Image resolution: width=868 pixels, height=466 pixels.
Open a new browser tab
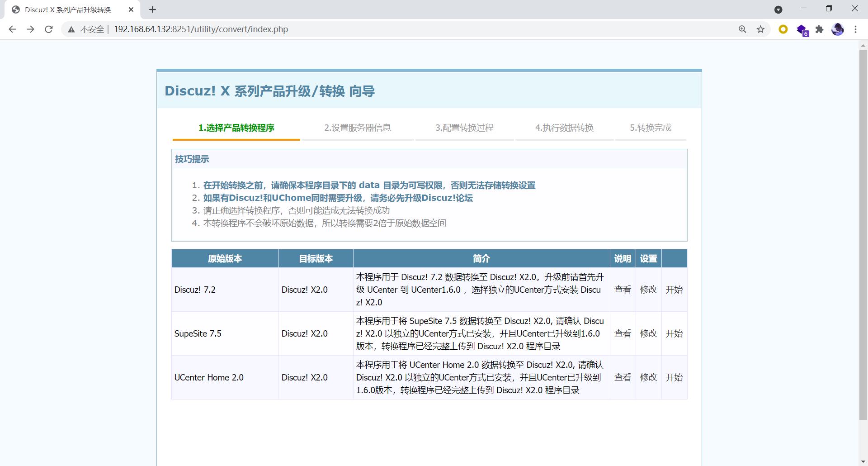[x=152, y=10]
